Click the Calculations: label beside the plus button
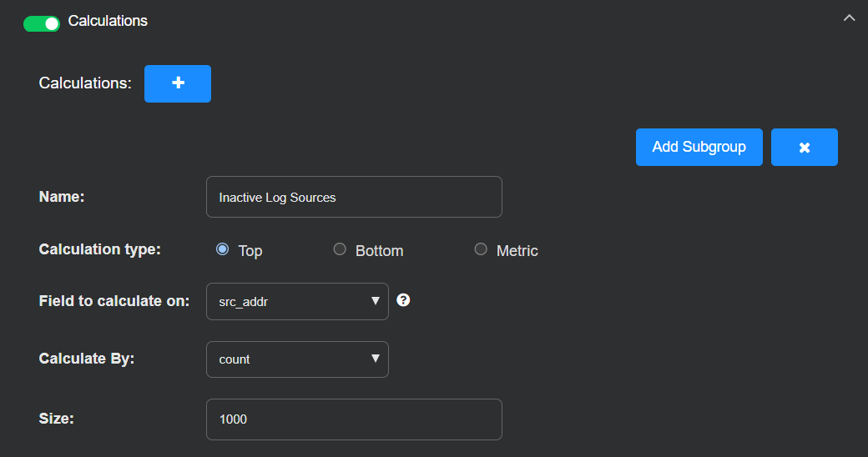This screenshot has height=457, width=868. click(85, 83)
